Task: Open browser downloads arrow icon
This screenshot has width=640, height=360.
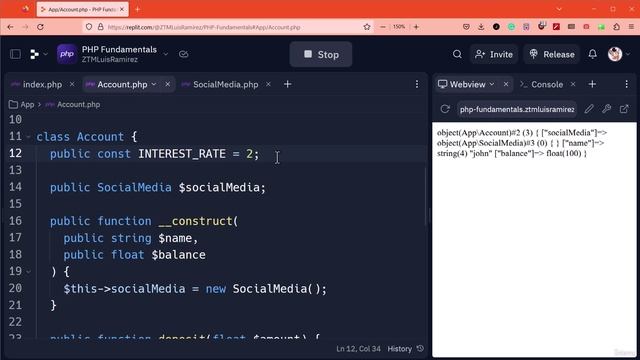Action: pyautogui.click(x=481, y=27)
